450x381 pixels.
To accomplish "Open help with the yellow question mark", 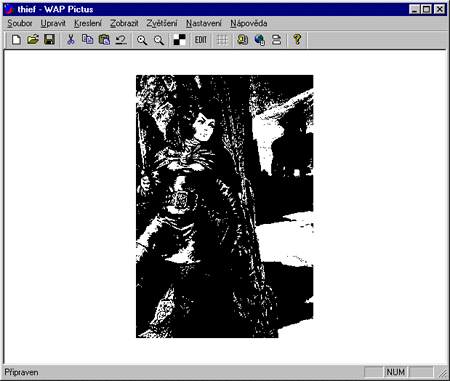I will pos(297,40).
